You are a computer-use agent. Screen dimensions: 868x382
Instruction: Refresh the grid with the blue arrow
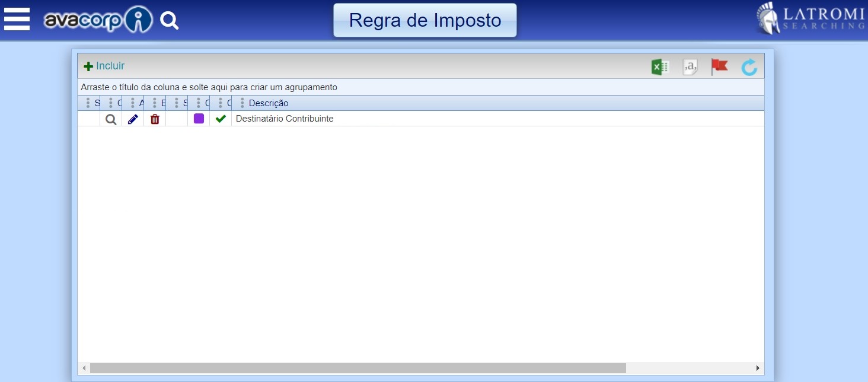749,67
